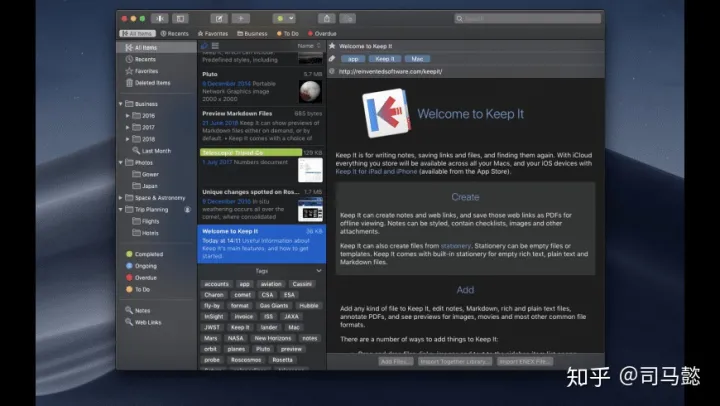Open the Name sort order dropdown
Image resolution: width=720 pixels, height=406 pixels.
coord(309,46)
